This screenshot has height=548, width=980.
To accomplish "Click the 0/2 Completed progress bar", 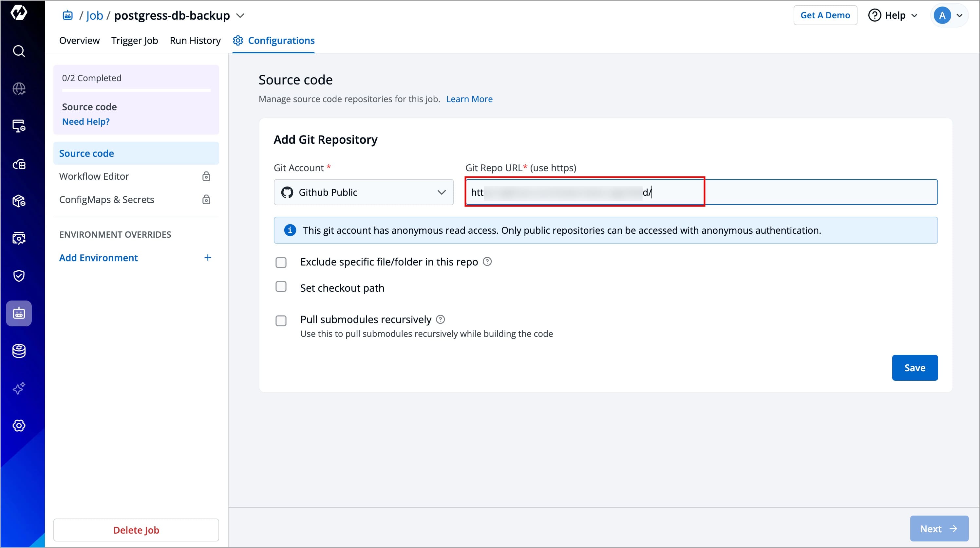I will click(x=136, y=90).
